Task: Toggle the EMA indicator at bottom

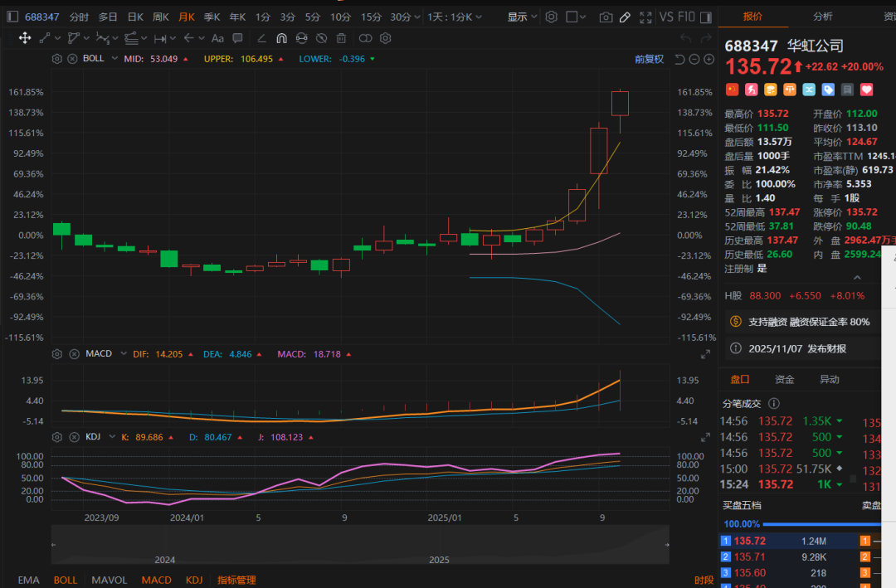Action: (28, 580)
